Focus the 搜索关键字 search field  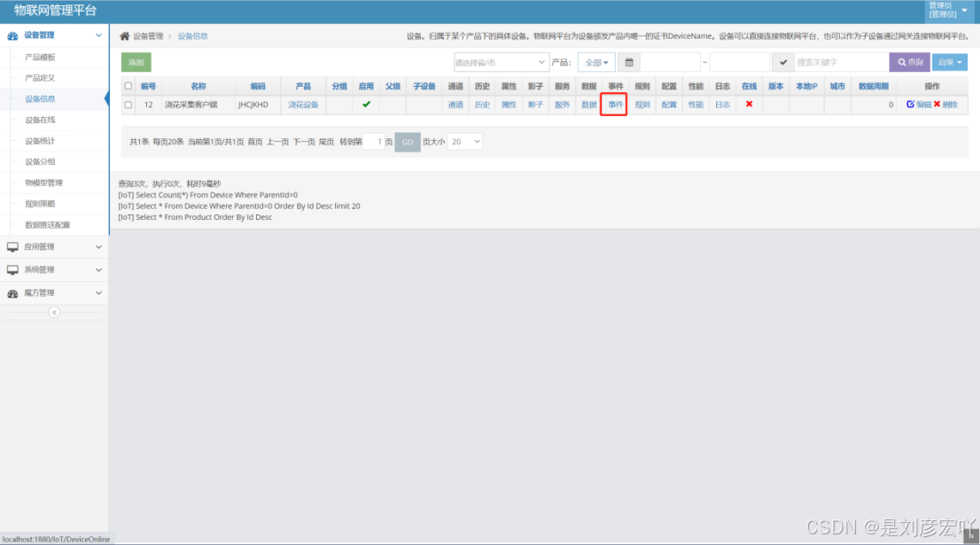click(x=841, y=63)
